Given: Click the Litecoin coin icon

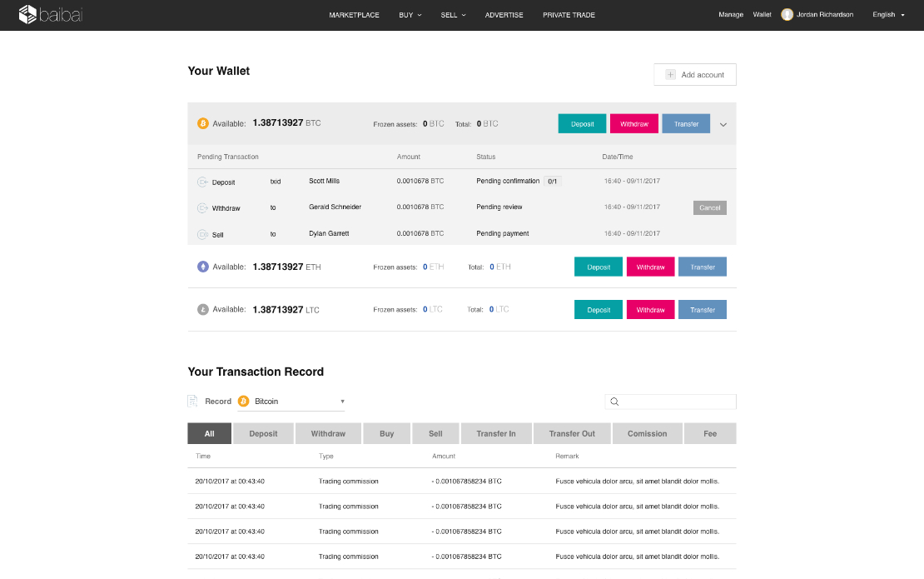Looking at the screenshot, I should [203, 310].
